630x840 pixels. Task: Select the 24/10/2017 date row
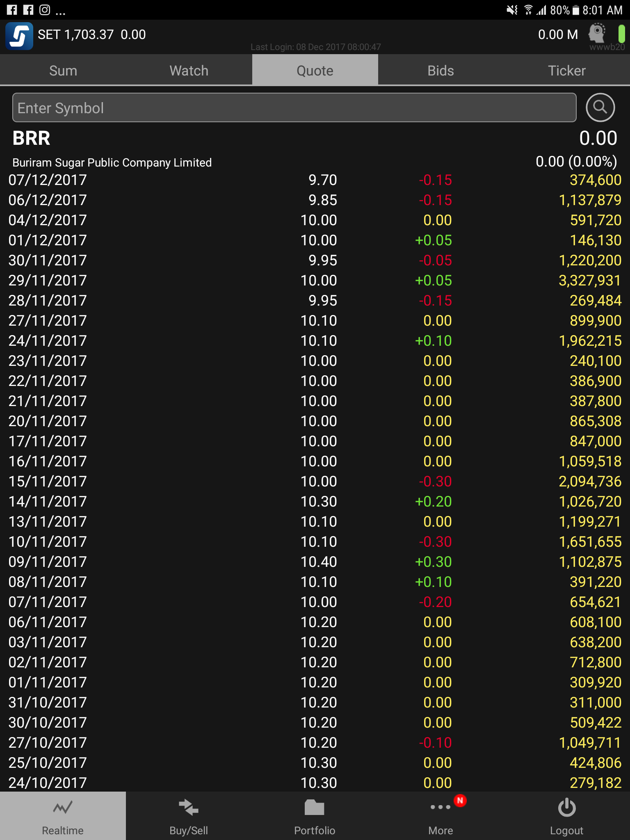click(315, 783)
